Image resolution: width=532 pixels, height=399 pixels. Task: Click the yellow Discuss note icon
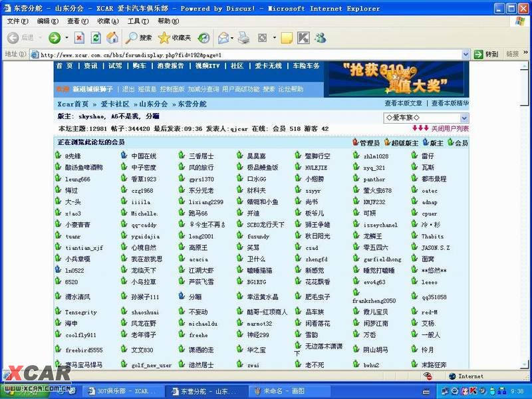[287, 38]
